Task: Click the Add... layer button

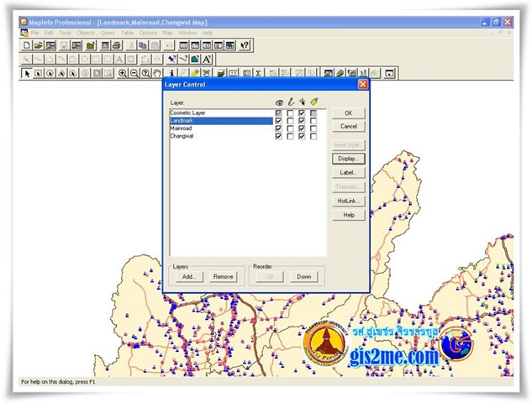Action: tap(189, 276)
